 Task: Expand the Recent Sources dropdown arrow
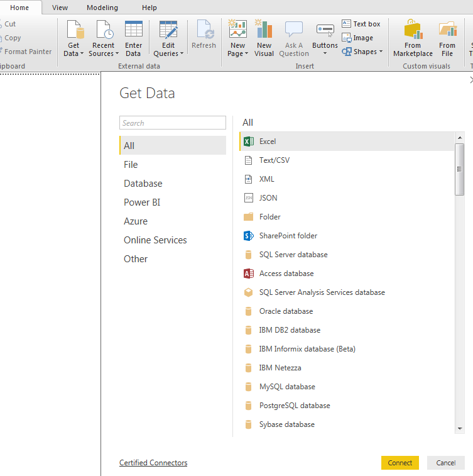pos(117,53)
